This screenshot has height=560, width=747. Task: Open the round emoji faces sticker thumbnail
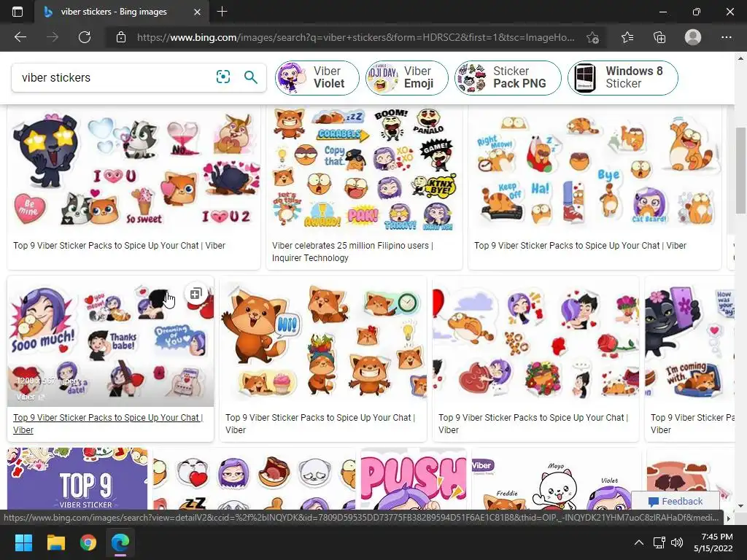254,478
